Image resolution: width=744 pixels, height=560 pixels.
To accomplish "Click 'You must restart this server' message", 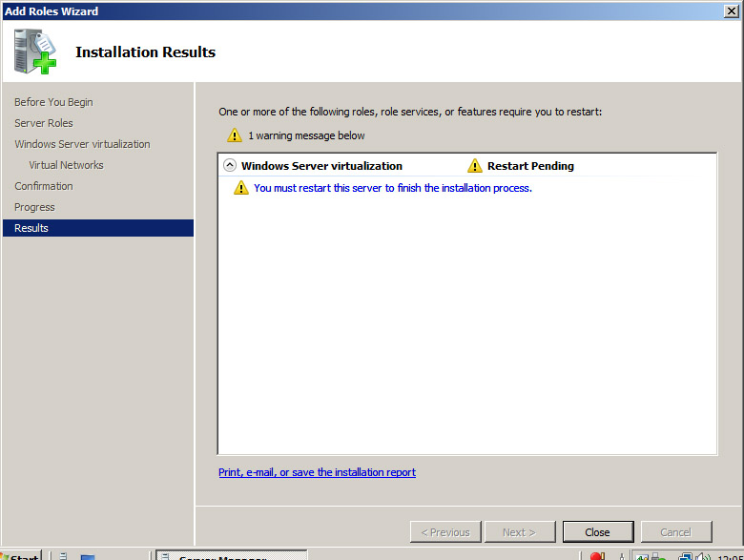I will (x=393, y=188).
